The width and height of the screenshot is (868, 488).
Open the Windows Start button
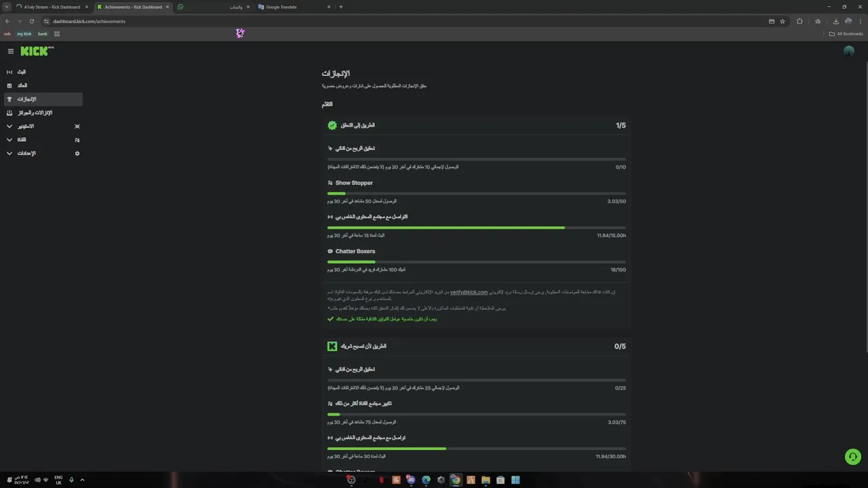[515, 480]
